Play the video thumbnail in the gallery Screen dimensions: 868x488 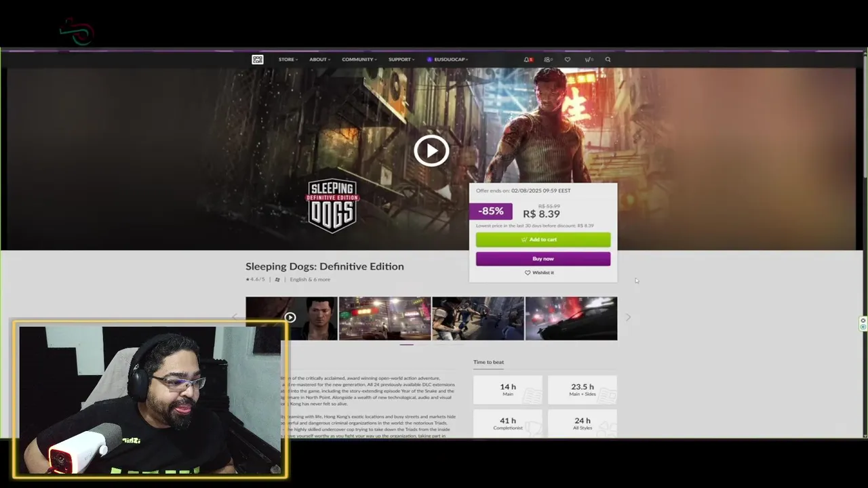pyautogui.click(x=292, y=317)
